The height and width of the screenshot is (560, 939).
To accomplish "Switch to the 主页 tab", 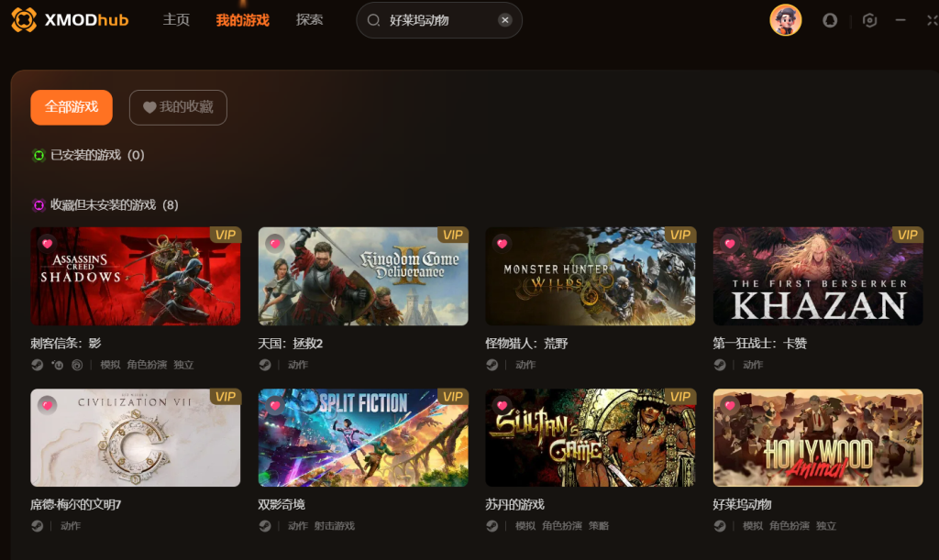I will 176,20.
